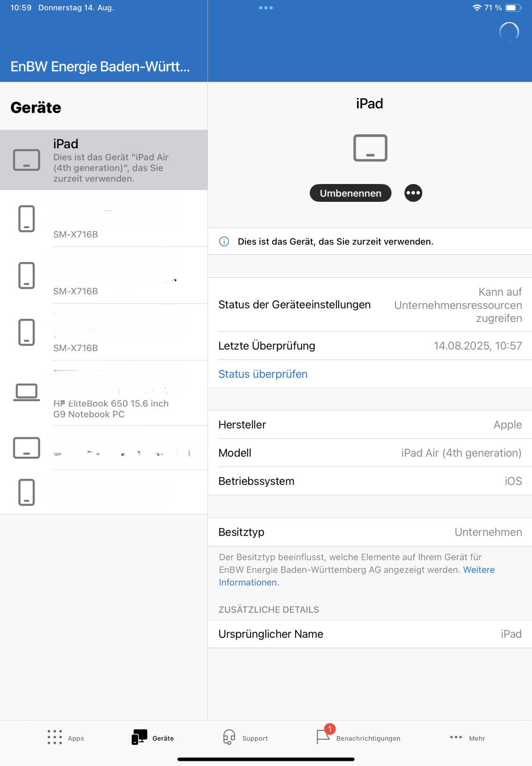Click the large iPad device icon
The width and height of the screenshot is (532, 766).
coord(370,148)
